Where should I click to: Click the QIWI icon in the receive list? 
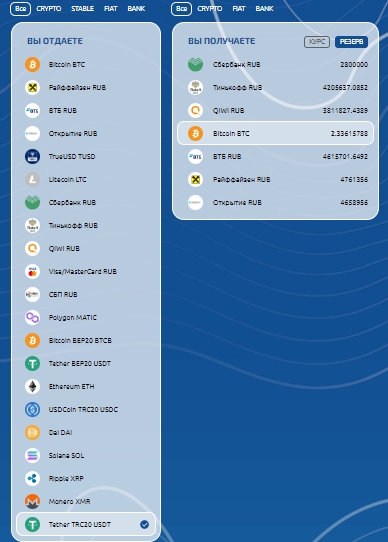(x=195, y=111)
